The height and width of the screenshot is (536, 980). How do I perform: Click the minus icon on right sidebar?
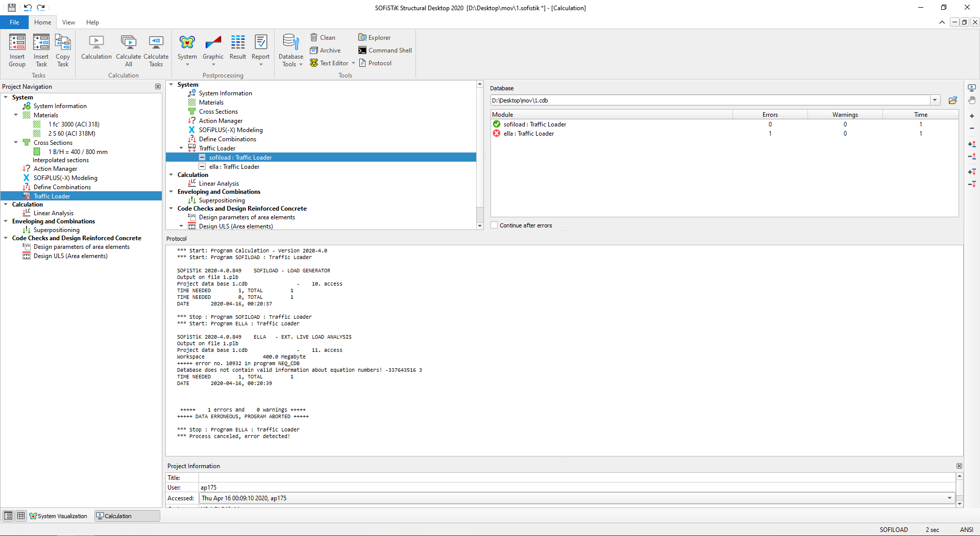(x=972, y=128)
